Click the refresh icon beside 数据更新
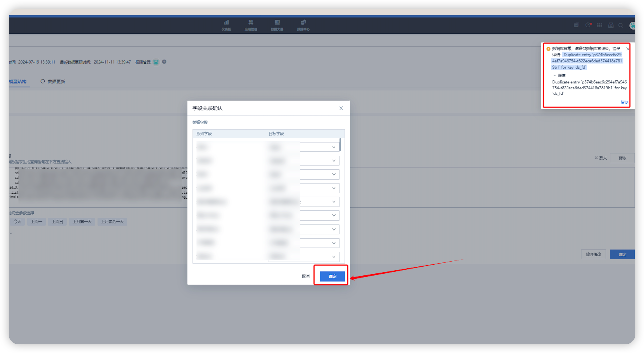Viewport: 644px width, 353px height. [x=42, y=81]
